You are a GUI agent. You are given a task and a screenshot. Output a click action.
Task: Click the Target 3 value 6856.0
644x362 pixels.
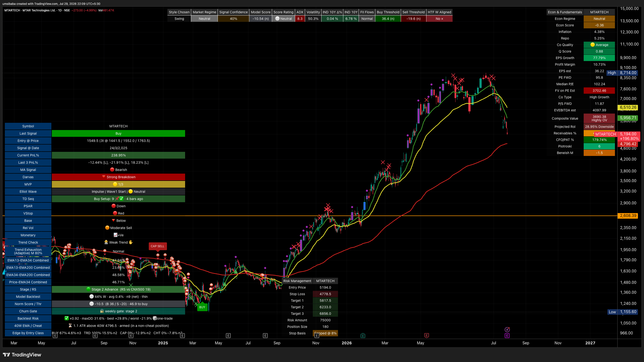click(325, 314)
